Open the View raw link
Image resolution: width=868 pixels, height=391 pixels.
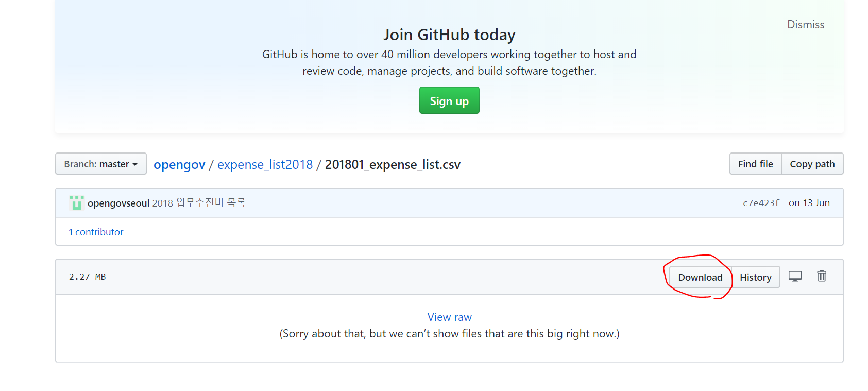[x=449, y=317]
